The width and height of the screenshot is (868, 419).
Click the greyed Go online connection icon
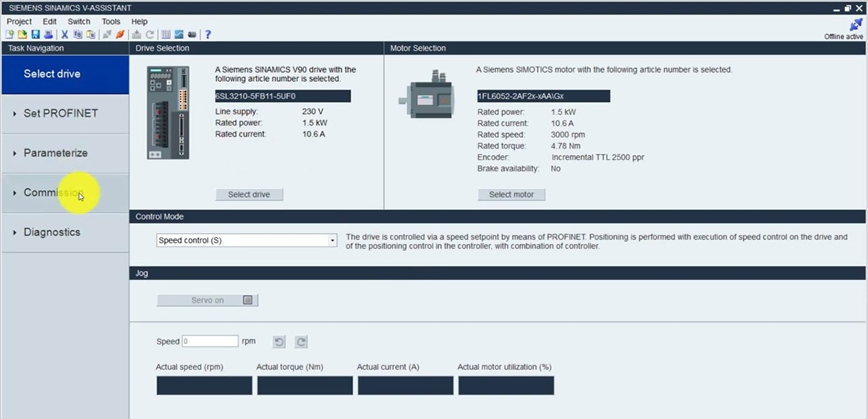point(107,34)
